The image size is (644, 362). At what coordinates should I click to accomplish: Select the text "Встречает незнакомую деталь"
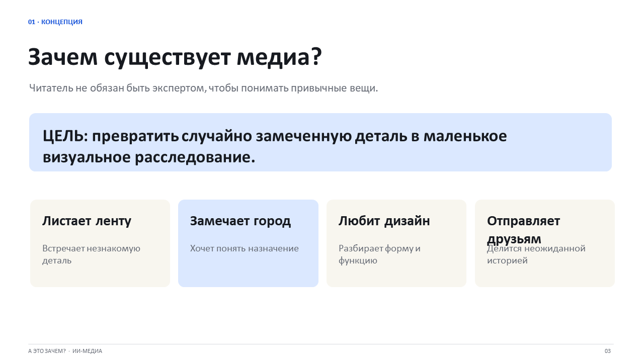[x=92, y=254]
